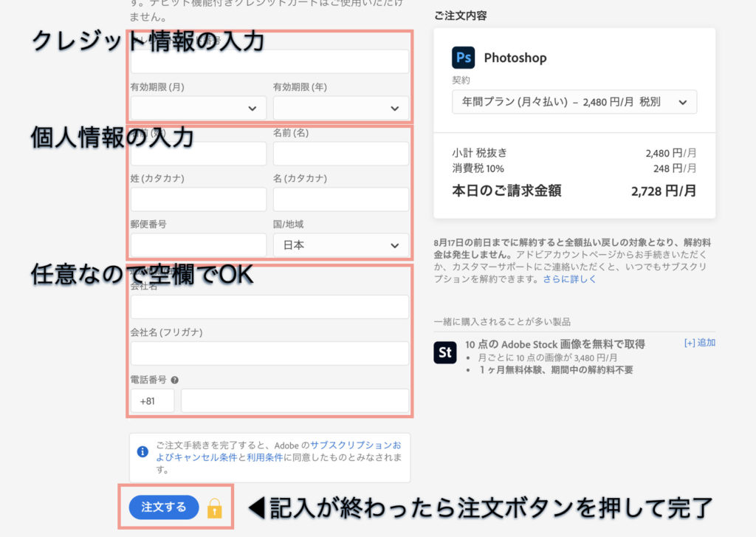Click the [+] 追加 link for Adobe Stock

click(x=700, y=343)
